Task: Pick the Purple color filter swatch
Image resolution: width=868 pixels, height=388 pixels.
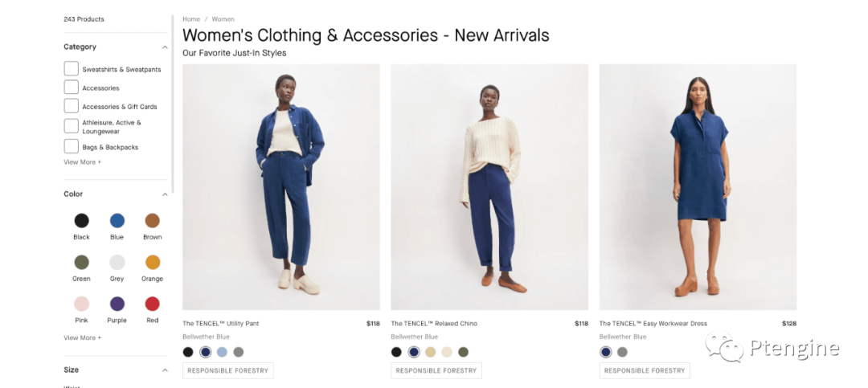Action: (x=117, y=304)
